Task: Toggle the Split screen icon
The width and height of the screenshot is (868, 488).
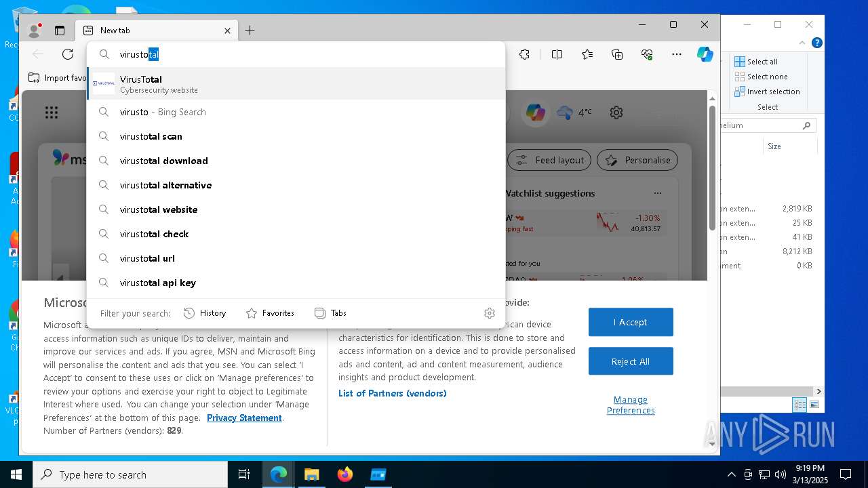Action: (x=557, y=54)
